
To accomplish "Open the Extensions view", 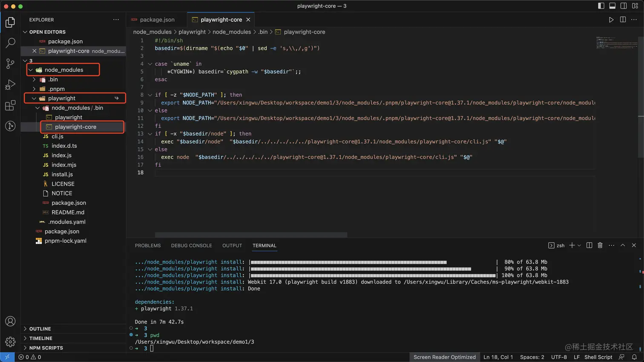I will coord(10,105).
